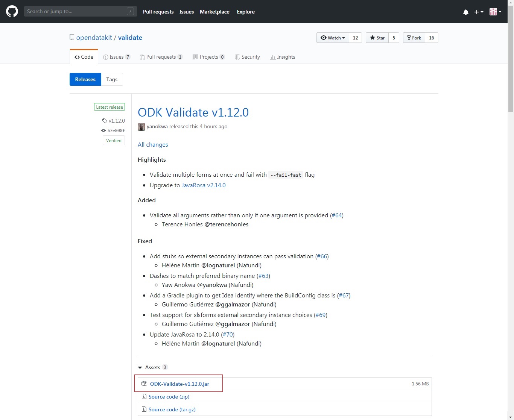Open the All changes link
514x420 pixels.
(x=153, y=145)
